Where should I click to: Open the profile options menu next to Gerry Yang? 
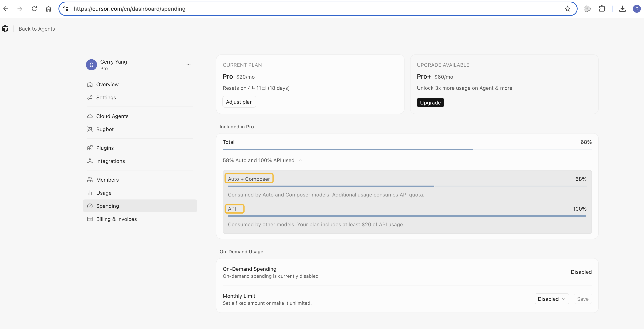(x=188, y=65)
